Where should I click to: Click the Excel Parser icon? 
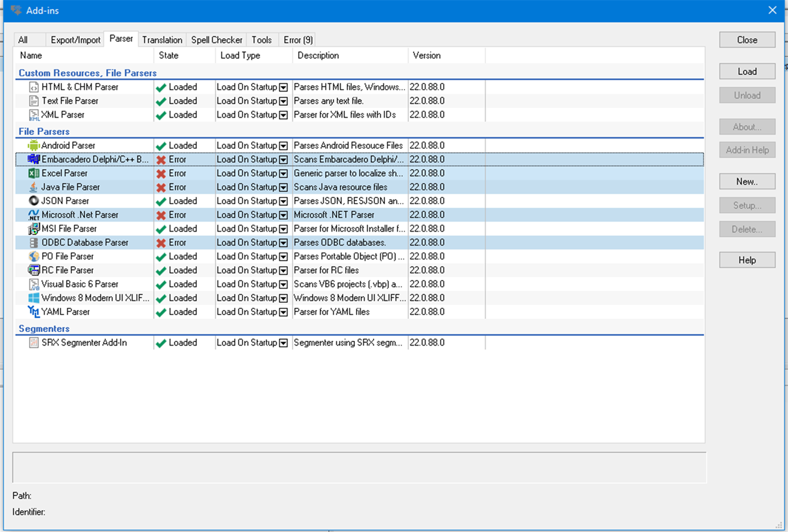pos(34,173)
